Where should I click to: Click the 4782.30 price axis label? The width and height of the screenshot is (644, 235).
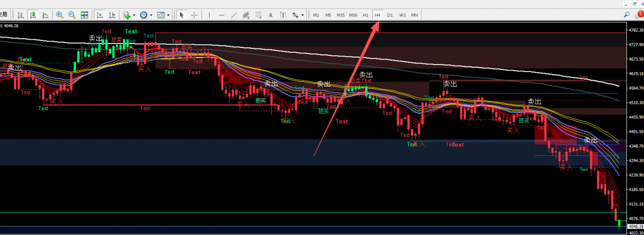coord(636,30)
